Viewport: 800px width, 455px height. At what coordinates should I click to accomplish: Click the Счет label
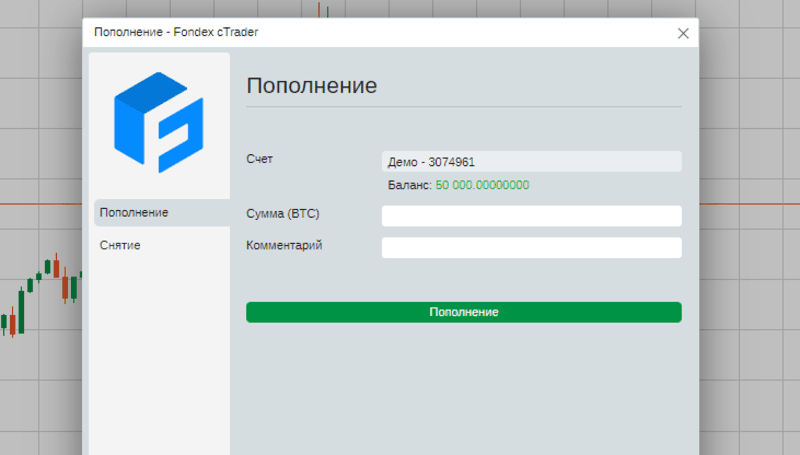[260, 159]
